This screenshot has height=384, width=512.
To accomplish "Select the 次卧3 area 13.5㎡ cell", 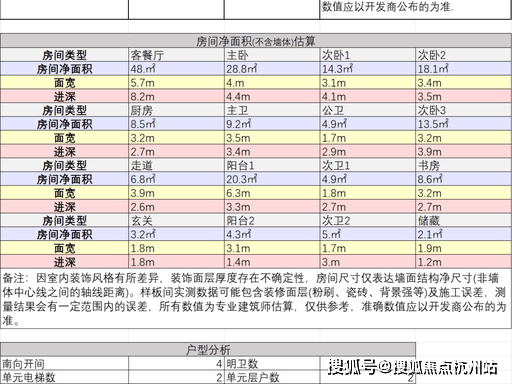I will point(464,124).
